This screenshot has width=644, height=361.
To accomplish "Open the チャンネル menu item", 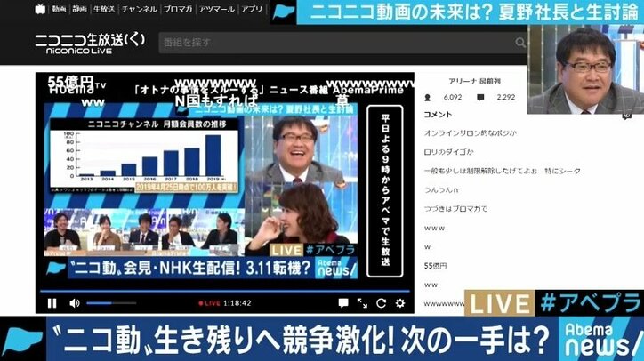I will [x=139, y=9].
